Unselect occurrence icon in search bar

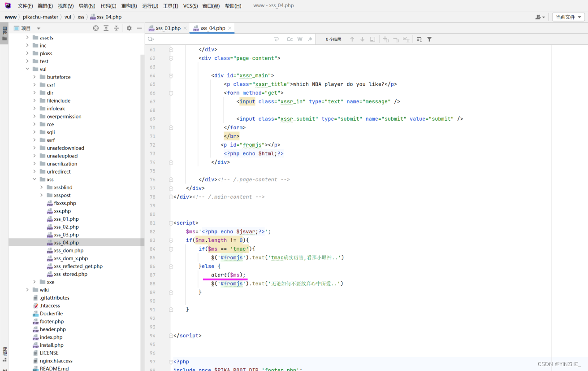click(396, 39)
